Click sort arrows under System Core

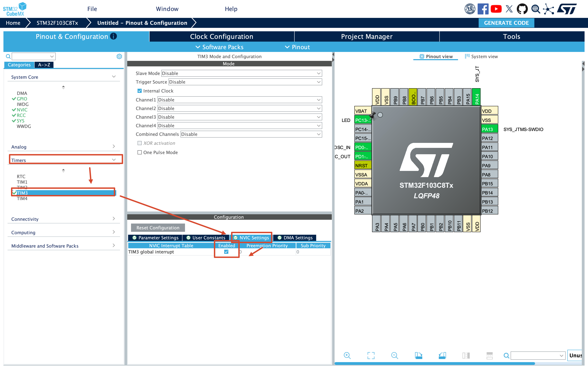63,87
